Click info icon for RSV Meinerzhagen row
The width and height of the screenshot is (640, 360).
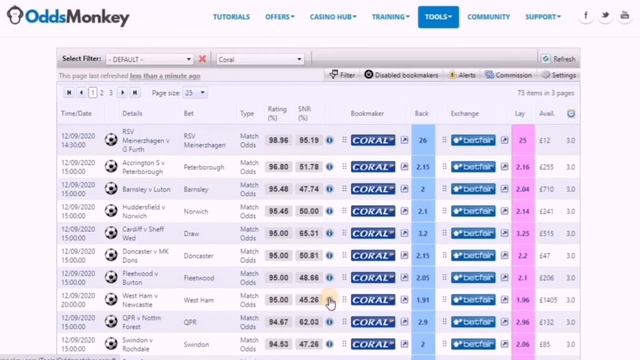point(329,140)
